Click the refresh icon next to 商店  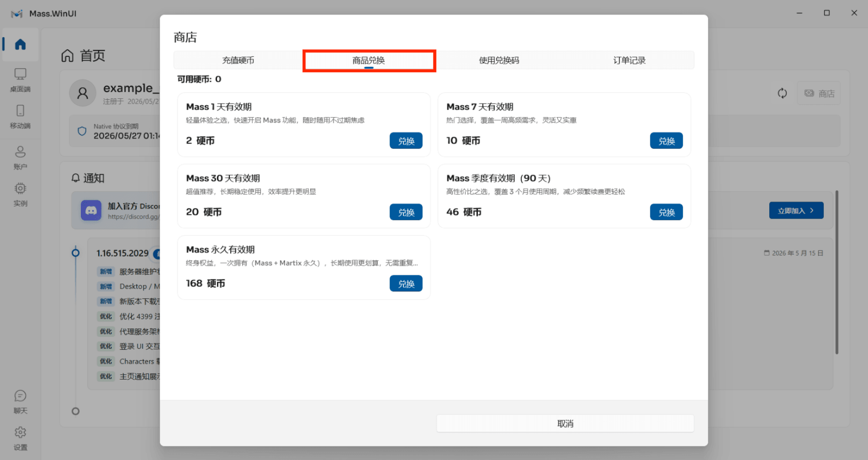pos(782,93)
